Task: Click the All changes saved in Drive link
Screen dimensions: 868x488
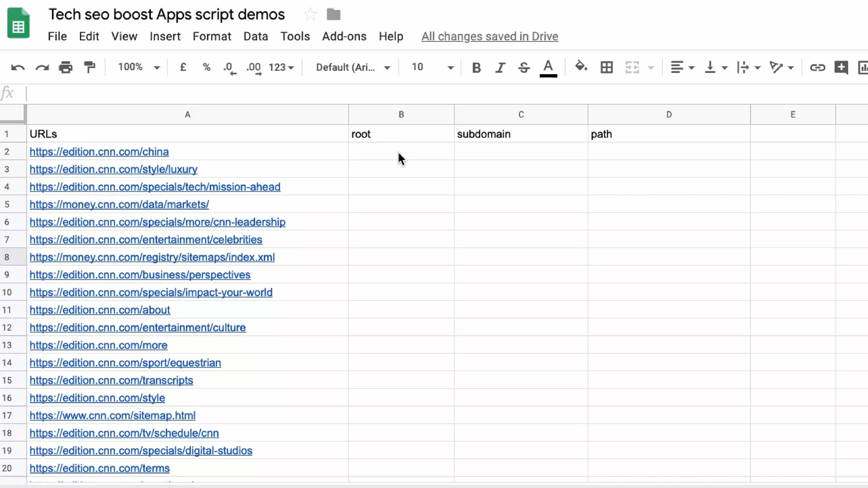Action: 490,36
